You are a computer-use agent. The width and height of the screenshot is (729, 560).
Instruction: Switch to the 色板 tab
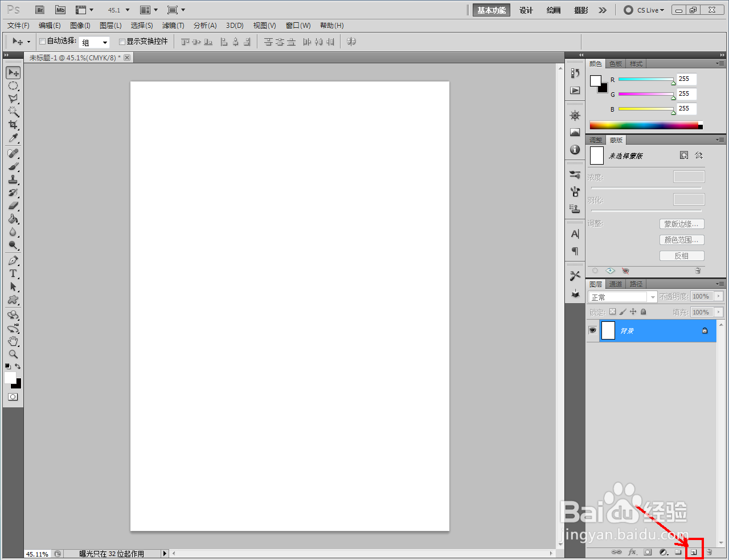click(616, 64)
